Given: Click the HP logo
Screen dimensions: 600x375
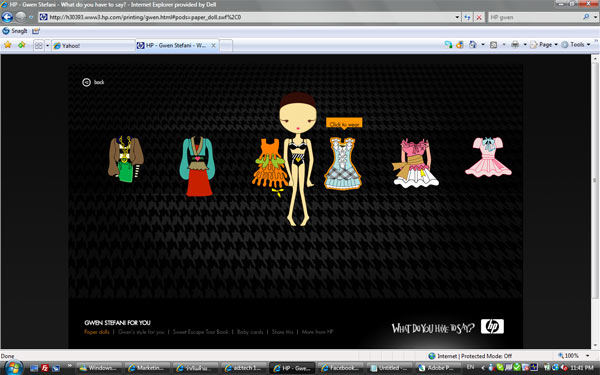Looking at the screenshot, I should click(x=492, y=326).
